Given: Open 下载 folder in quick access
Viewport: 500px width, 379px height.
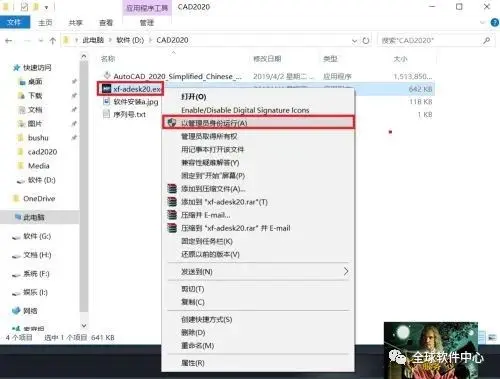Looking at the screenshot, I should (x=35, y=96).
